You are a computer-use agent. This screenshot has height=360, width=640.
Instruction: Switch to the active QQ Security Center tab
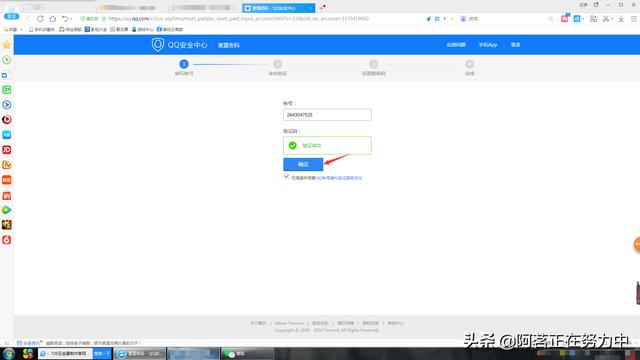[x=278, y=8]
